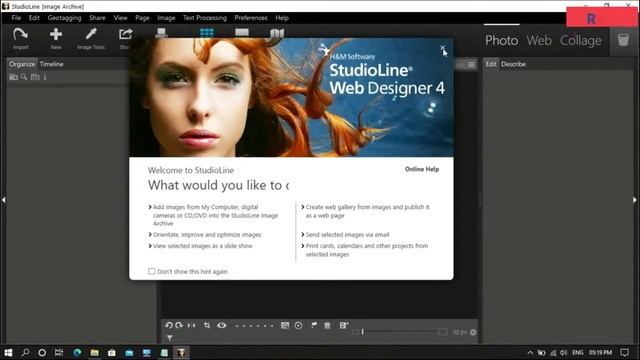Select the crop tool icon
640x360 pixels.
point(207,325)
